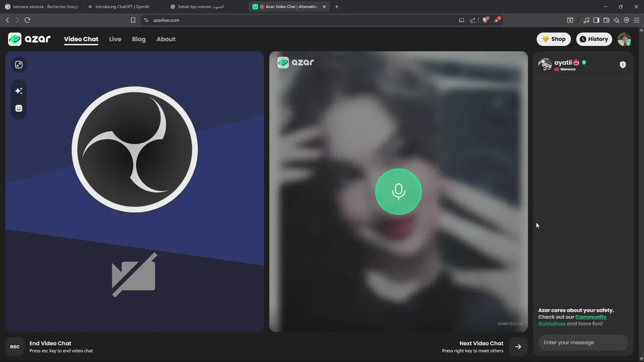Toggle the browser sidebar panel icon
The height and width of the screenshot is (362, 644).
coord(596,20)
